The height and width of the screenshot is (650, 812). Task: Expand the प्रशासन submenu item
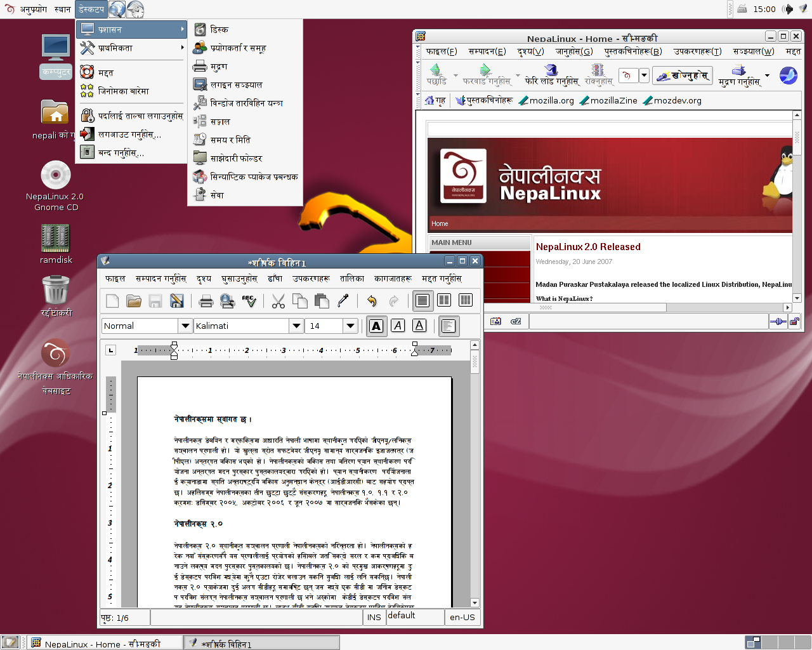pos(131,29)
